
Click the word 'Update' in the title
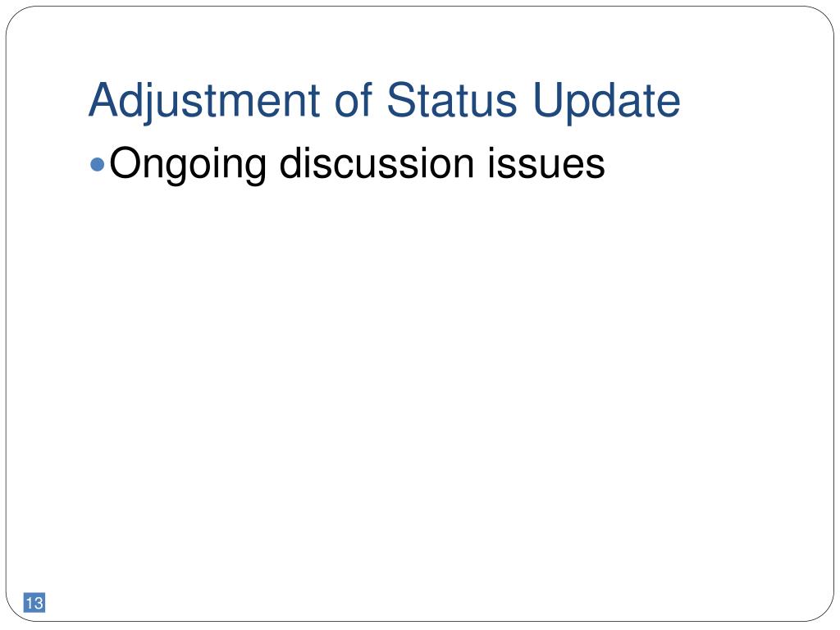tap(606, 102)
